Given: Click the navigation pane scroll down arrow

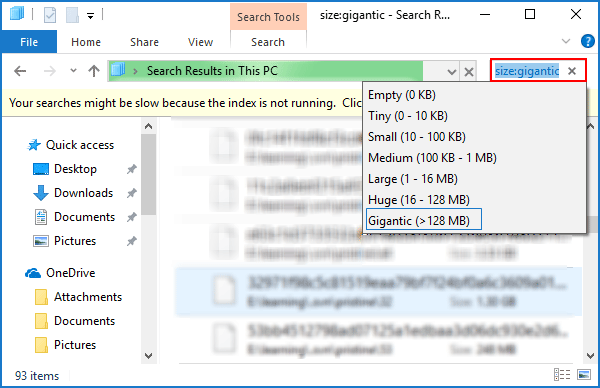Looking at the screenshot, I should [x=148, y=355].
